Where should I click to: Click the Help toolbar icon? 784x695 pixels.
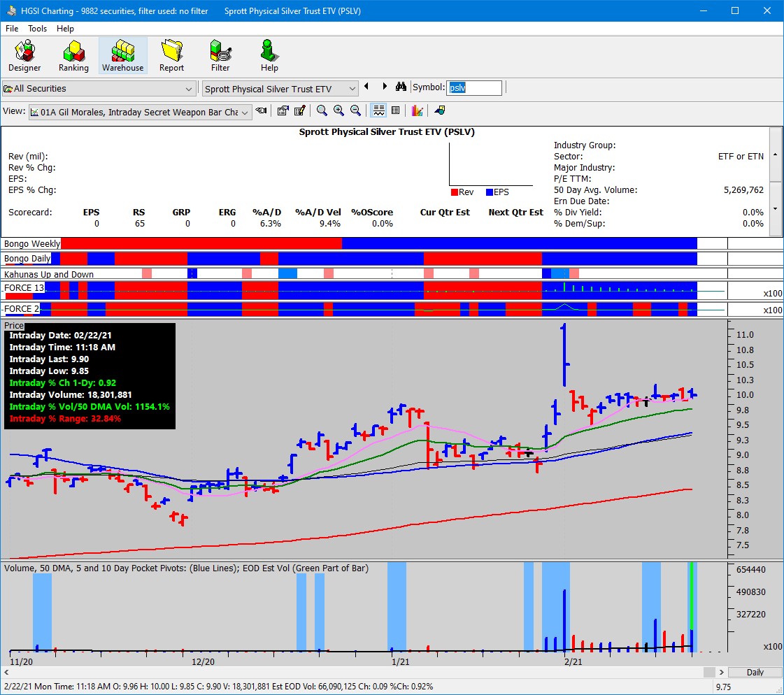(x=269, y=56)
